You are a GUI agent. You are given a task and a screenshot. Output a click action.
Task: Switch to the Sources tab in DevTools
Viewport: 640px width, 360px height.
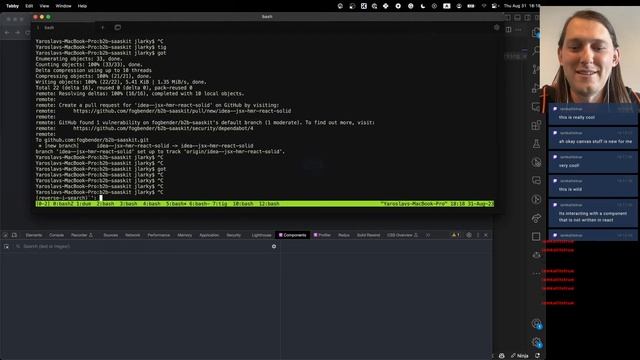(111, 235)
